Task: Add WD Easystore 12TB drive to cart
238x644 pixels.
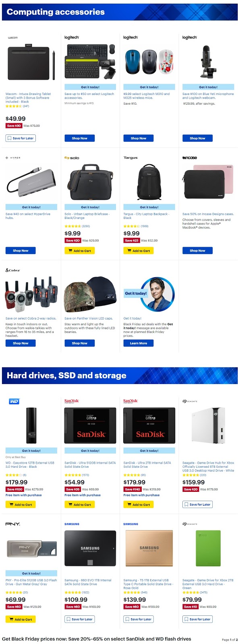Action: coord(21,504)
